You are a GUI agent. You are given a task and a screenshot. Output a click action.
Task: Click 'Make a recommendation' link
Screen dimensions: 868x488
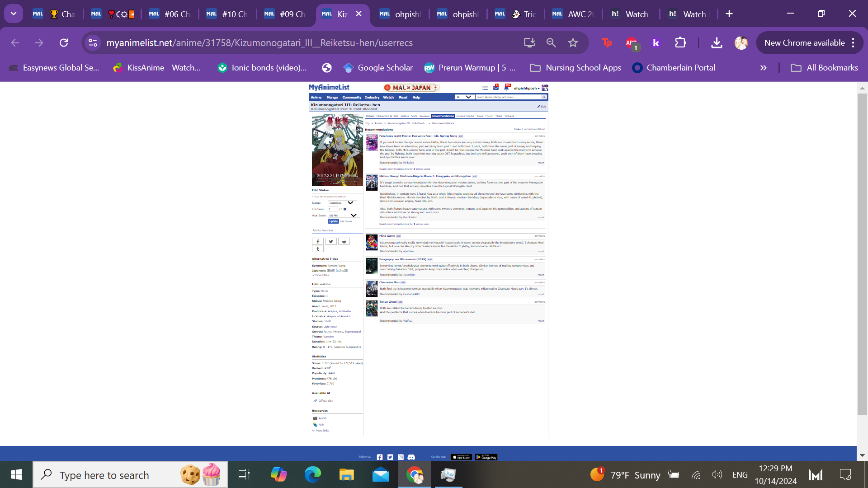click(529, 129)
